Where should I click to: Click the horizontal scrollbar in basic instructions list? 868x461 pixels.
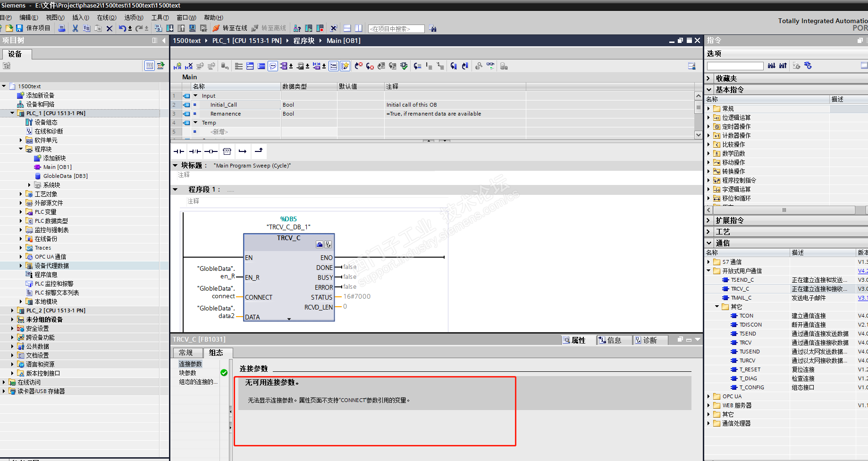click(x=784, y=210)
